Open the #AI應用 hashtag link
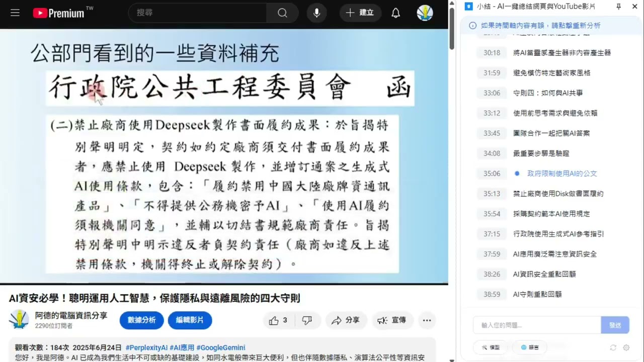 point(182,347)
